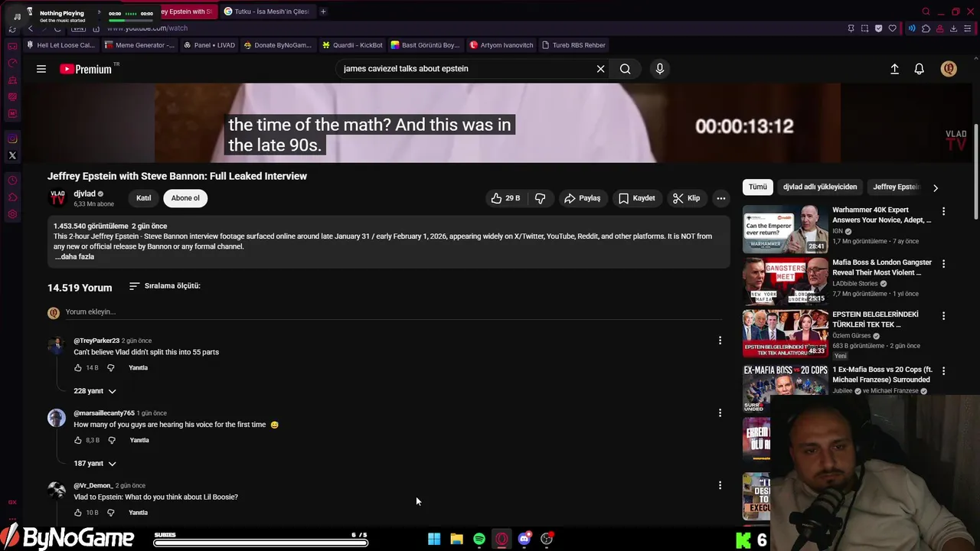This screenshot has width=980, height=551.
Task: Expand 187 yanıt replies
Action: coord(95,464)
